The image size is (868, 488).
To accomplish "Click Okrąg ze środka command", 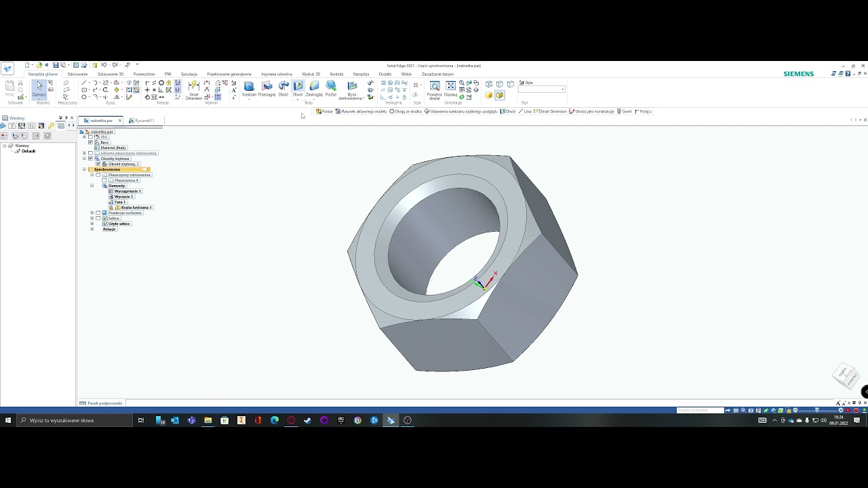I will point(406,111).
